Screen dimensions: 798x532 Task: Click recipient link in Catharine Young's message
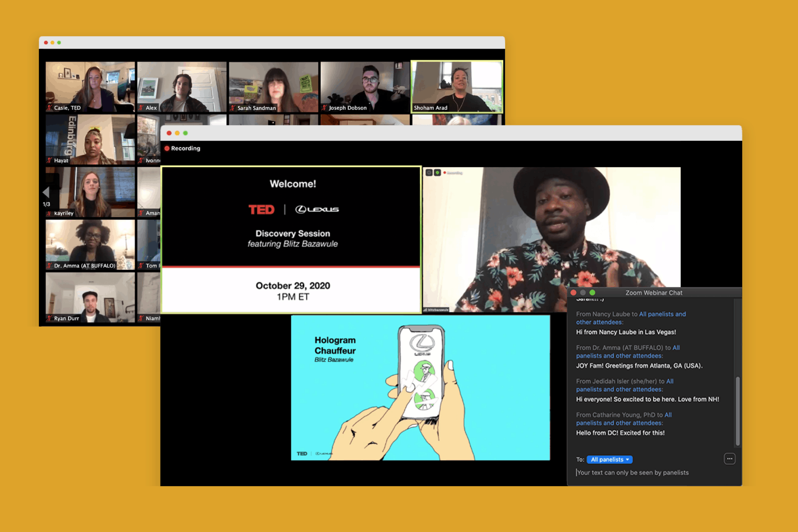coord(624,419)
